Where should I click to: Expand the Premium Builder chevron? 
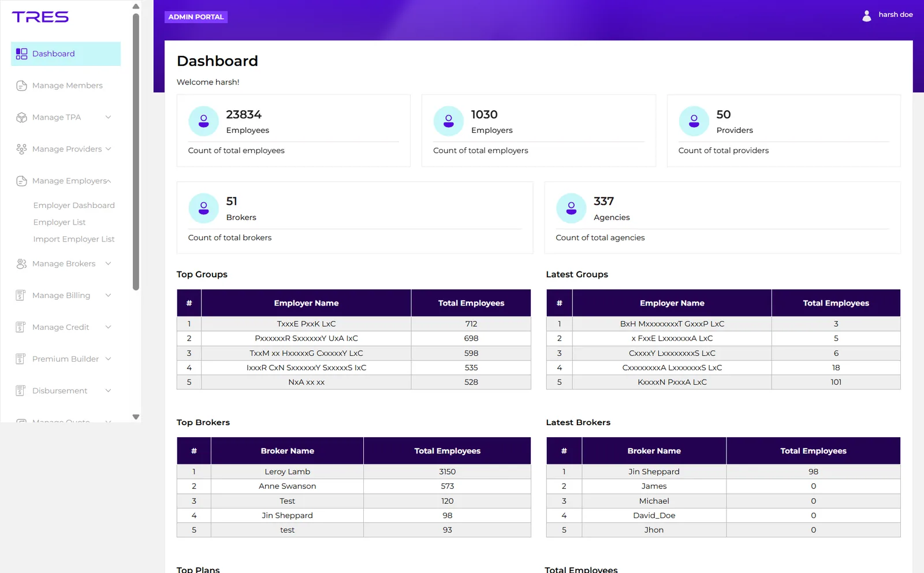tap(108, 359)
